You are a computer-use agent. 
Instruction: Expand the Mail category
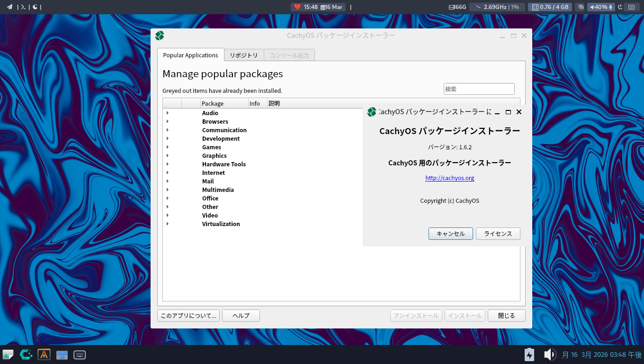(167, 181)
